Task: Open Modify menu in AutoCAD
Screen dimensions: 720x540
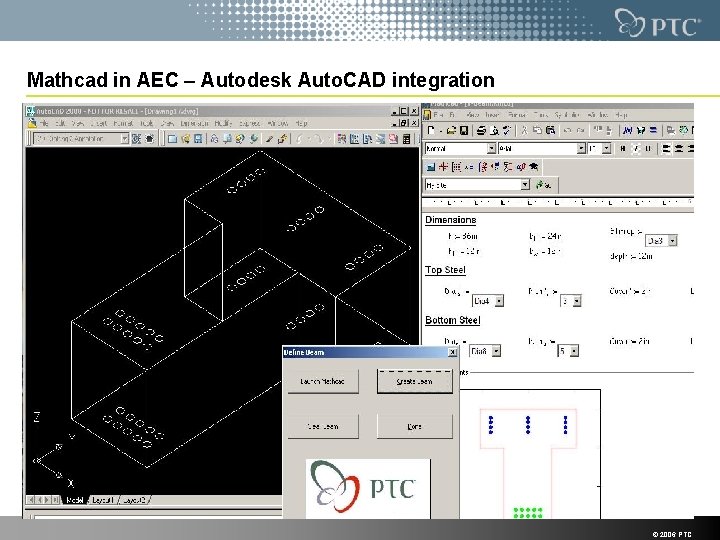Action: 223,124
